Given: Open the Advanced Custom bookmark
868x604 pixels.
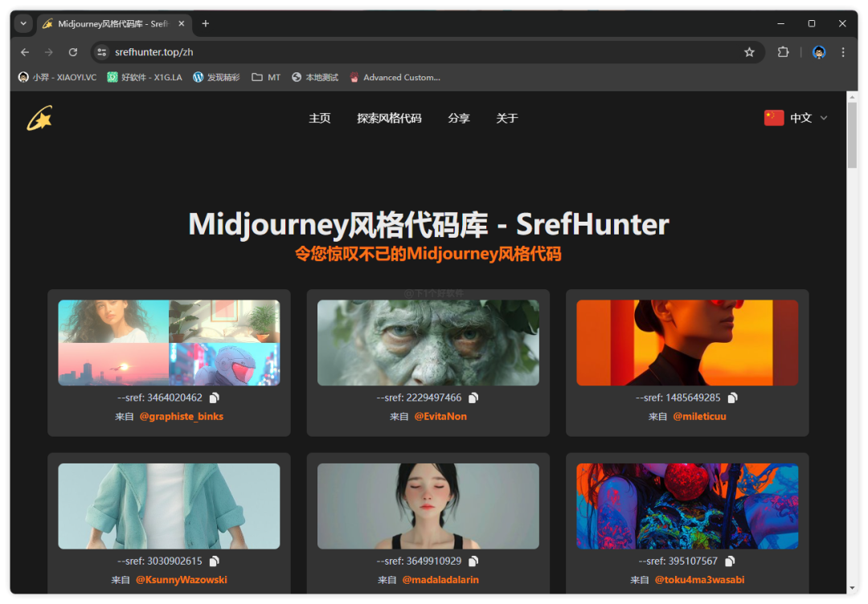Looking at the screenshot, I should [395, 77].
